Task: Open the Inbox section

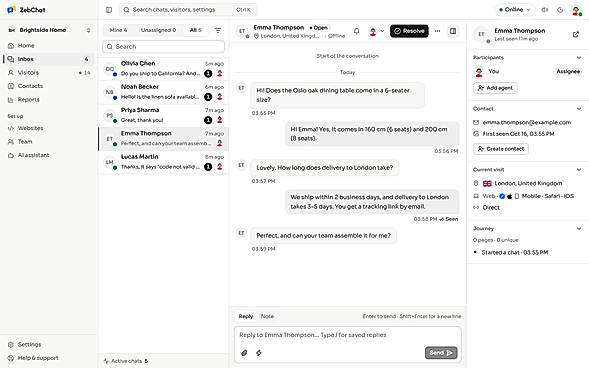Action: (x=49, y=59)
